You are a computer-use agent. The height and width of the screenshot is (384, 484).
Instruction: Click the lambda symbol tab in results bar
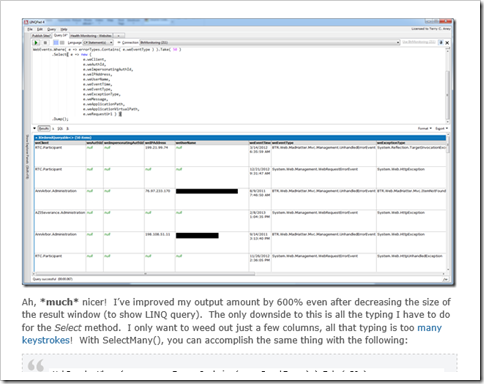tap(53, 129)
